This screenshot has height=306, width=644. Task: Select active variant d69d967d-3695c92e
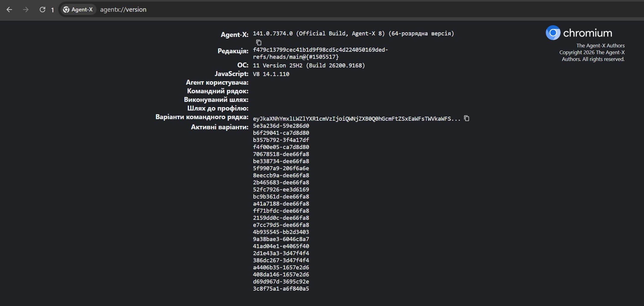(x=281, y=282)
